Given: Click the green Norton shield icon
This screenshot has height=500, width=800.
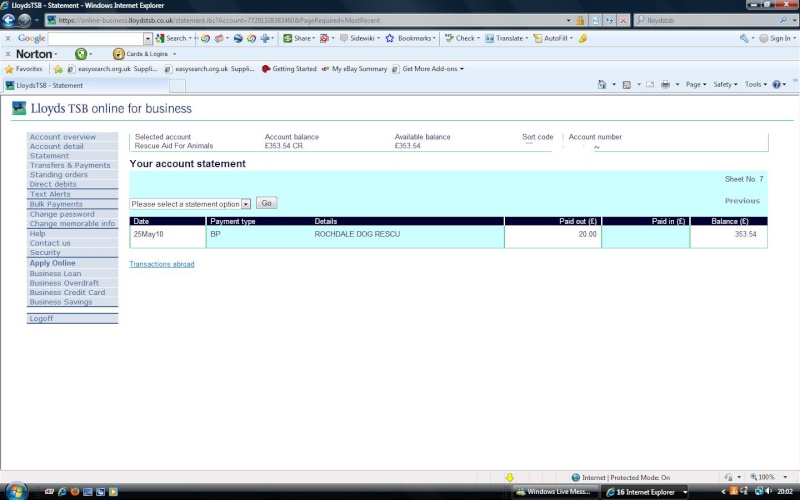Looking at the screenshot, I should coord(81,54).
